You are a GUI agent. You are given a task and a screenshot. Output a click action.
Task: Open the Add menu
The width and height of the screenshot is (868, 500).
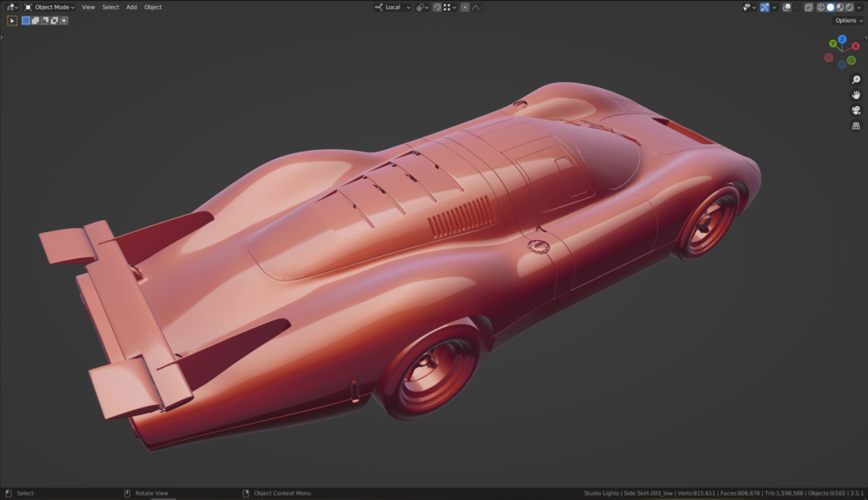(131, 7)
